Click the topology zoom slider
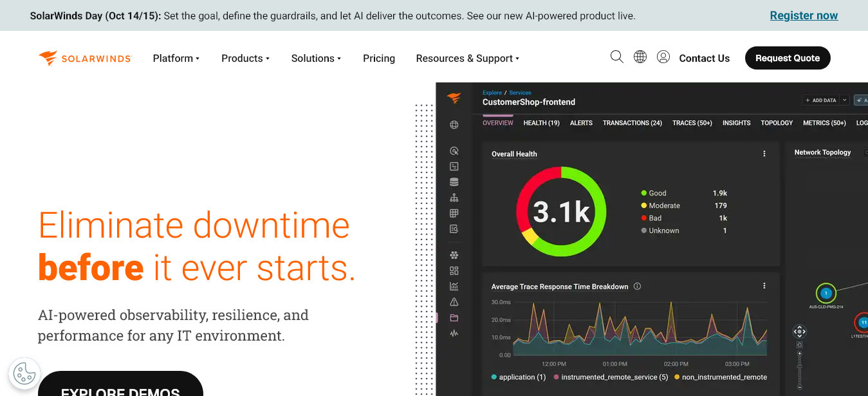Viewport: 868px width, 396px height. point(800,370)
